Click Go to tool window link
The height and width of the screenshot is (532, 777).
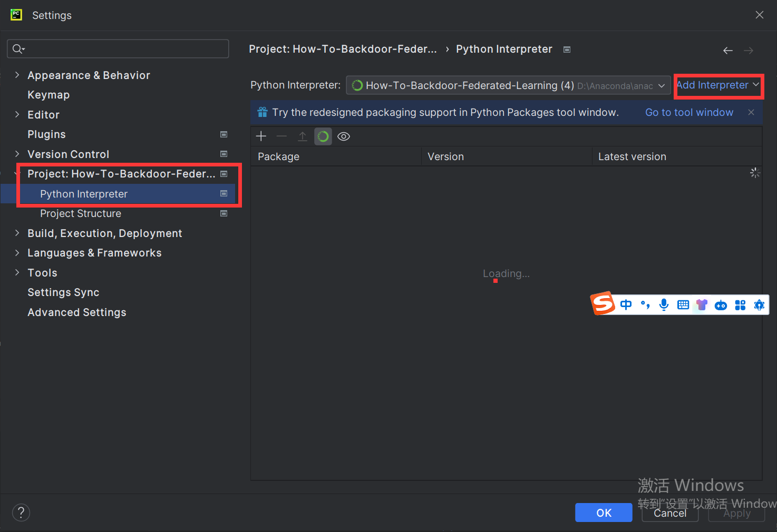tap(689, 112)
